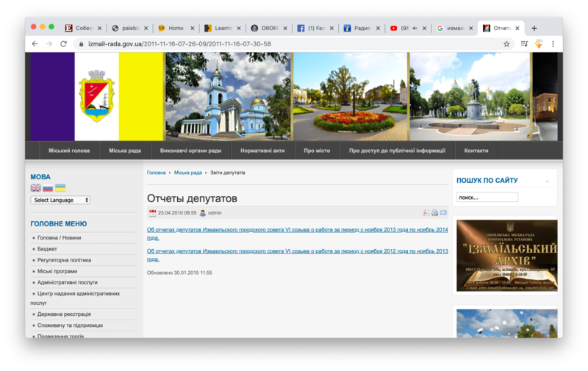This screenshot has width=588, height=371.
Task: Click the Ізмаїльський архів banner image
Action: [x=506, y=255]
